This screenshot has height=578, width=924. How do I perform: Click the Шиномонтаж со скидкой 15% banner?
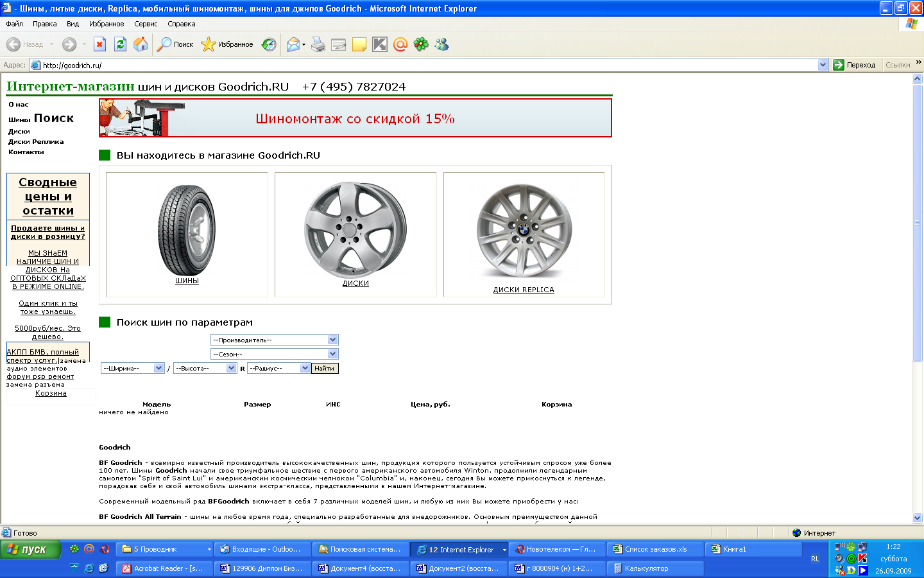pos(355,118)
